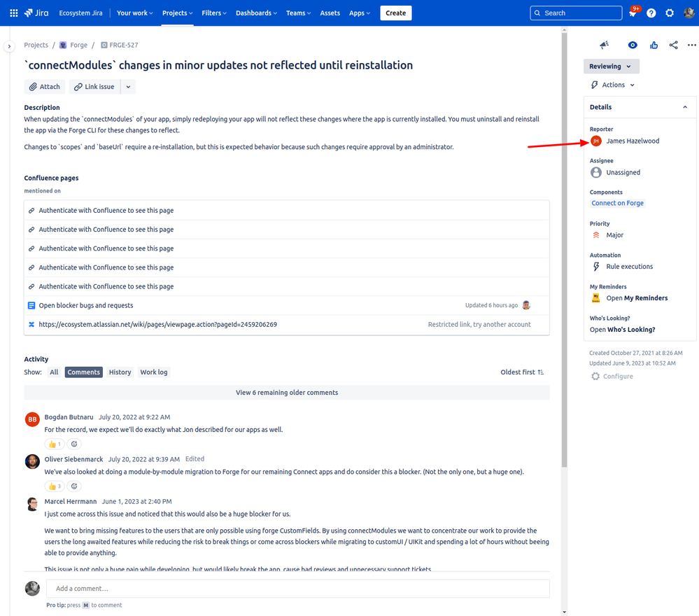Click Marcel Herrmann's avatar photo
Image resolution: width=699 pixels, height=616 pixels.
click(32, 504)
